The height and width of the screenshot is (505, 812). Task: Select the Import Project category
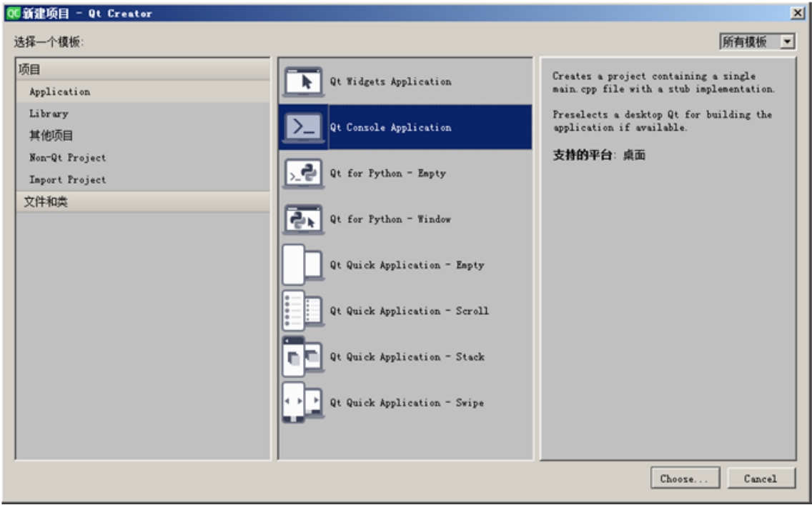(143, 179)
